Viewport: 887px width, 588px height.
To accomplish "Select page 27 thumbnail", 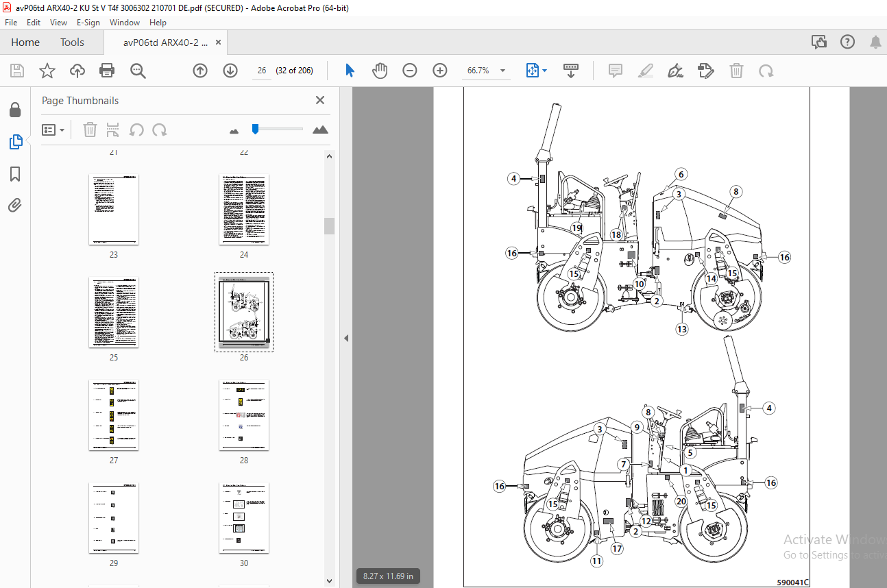I will pyautogui.click(x=114, y=415).
